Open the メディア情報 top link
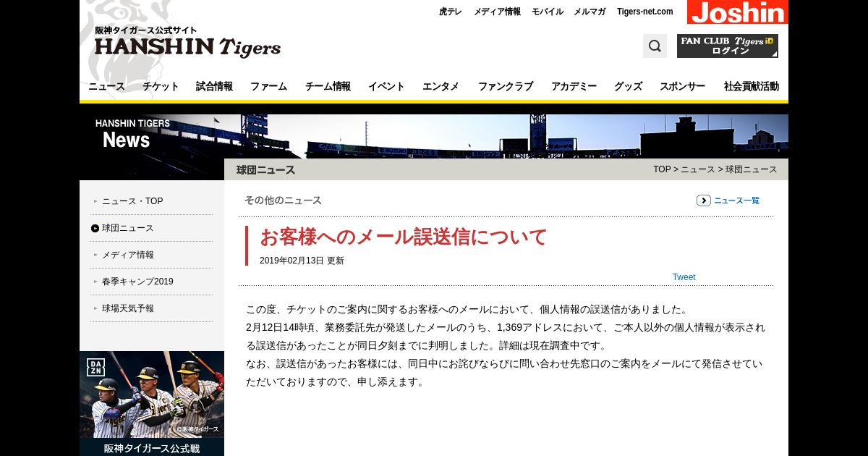The width and height of the screenshot is (868, 456). click(497, 12)
